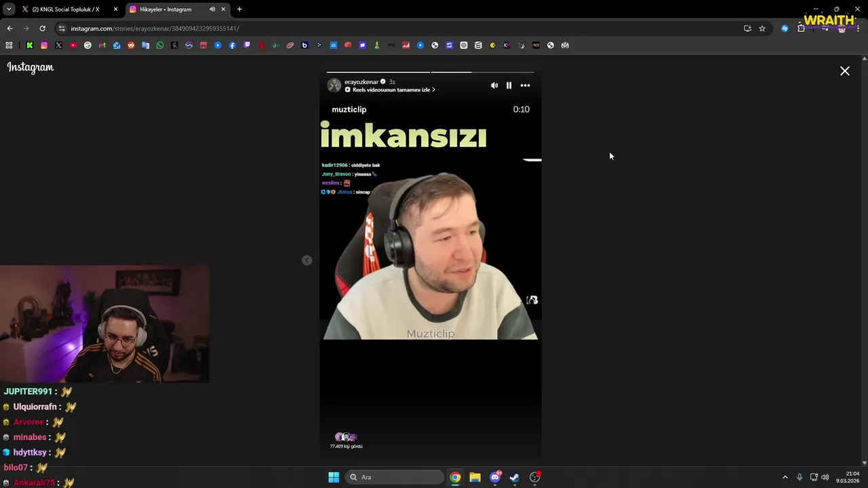
Task: Click chat username Ulquiorrafn
Action: point(35,407)
